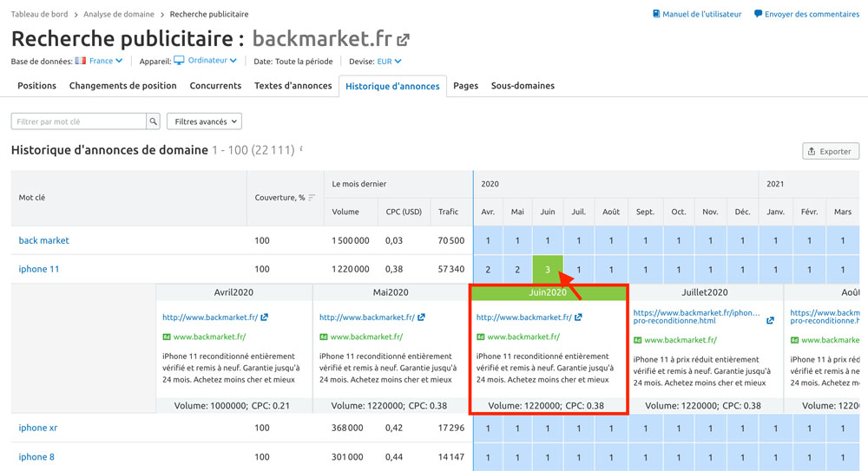Click the Filtrer par mot clé input field
This screenshot has width=868, height=471.
(79, 121)
